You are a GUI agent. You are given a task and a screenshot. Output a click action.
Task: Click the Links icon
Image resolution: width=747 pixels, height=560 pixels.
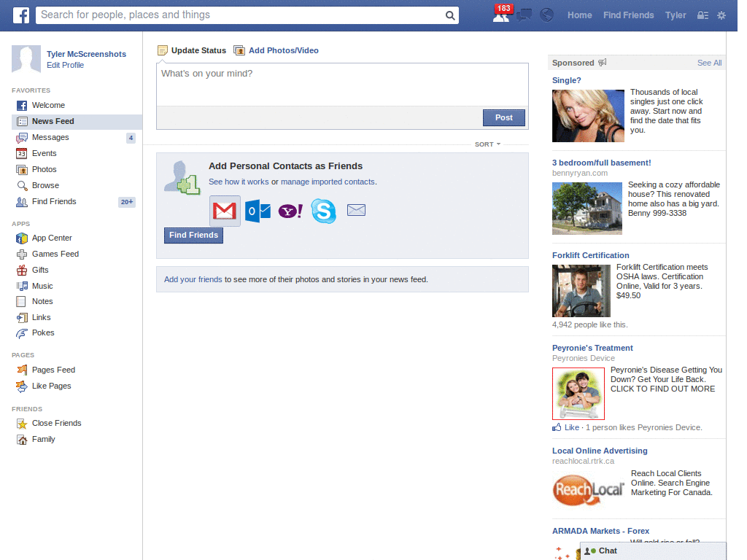point(22,318)
